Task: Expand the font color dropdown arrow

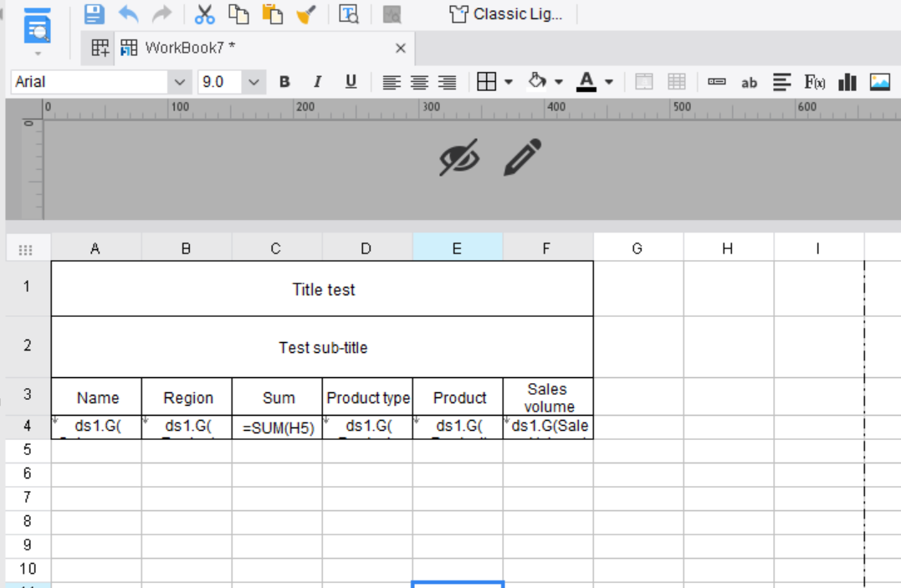Action: pyautogui.click(x=609, y=82)
